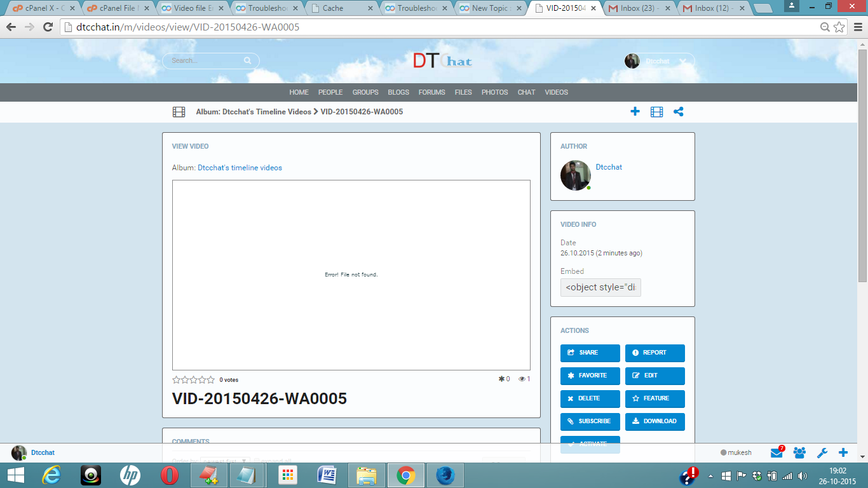
Task: Click the share icon in breadcrumb bar
Action: (x=678, y=112)
